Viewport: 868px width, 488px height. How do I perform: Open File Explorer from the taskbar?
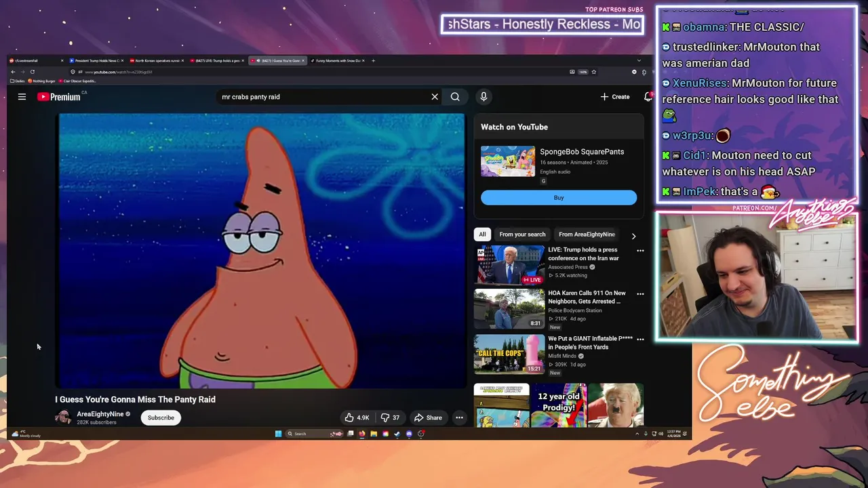coord(374,434)
